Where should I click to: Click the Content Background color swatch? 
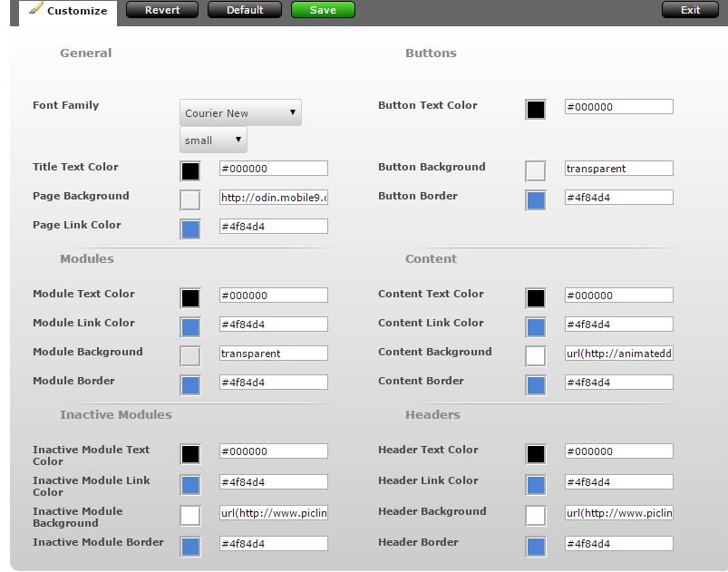(536, 356)
